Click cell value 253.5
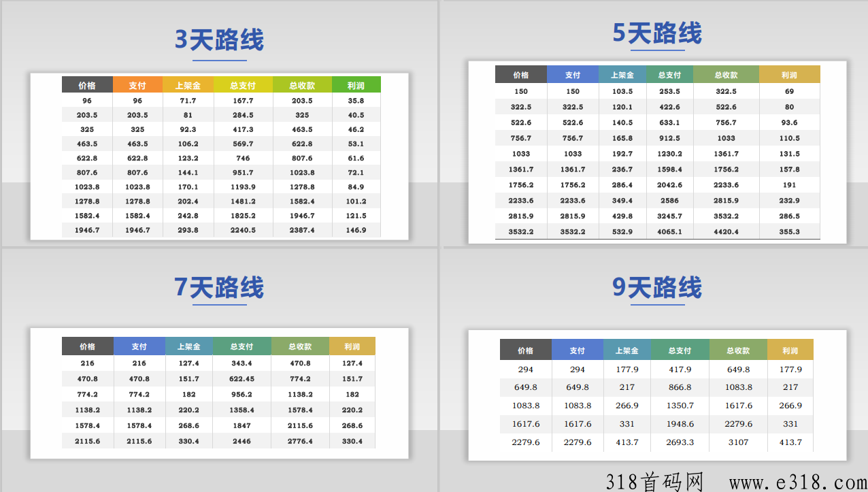Image resolution: width=868 pixels, height=492 pixels. coord(669,91)
